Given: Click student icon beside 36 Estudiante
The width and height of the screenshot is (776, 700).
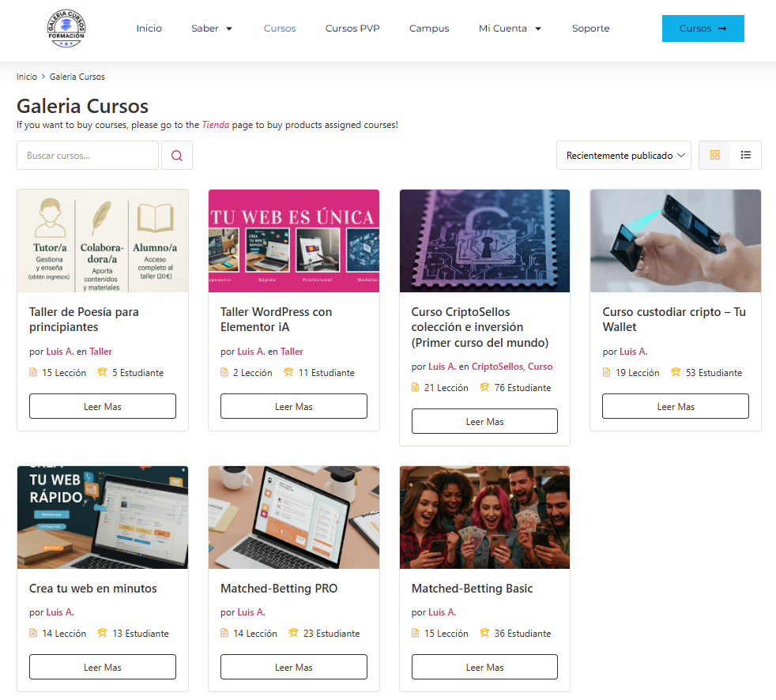Looking at the screenshot, I should click(x=484, y=633).
